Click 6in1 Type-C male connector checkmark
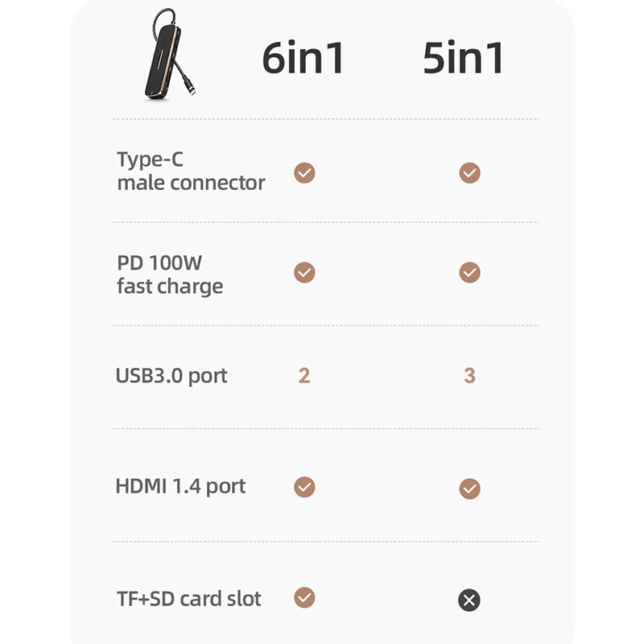The image size is (644, 644). pyautogui.click(x=304, y=173)
